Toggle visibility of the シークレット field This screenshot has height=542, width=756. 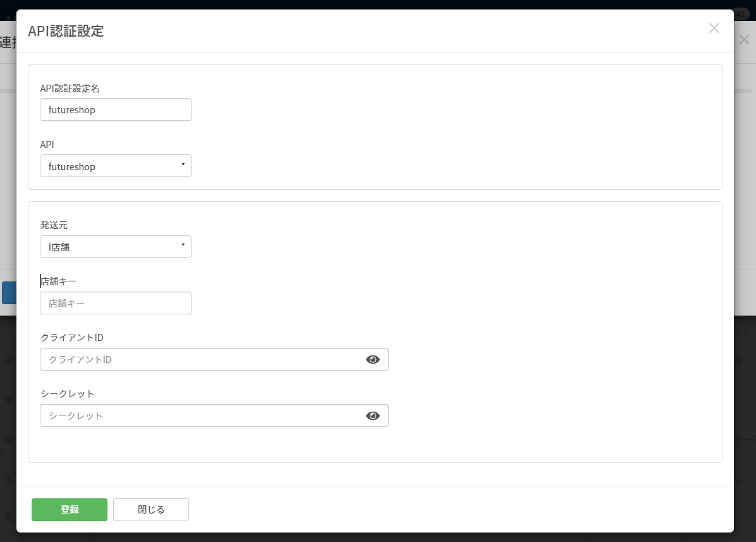coord(373,416)
